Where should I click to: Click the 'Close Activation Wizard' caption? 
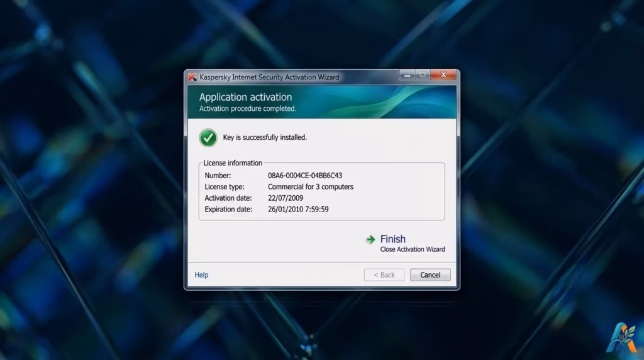(x=413, y=249)
